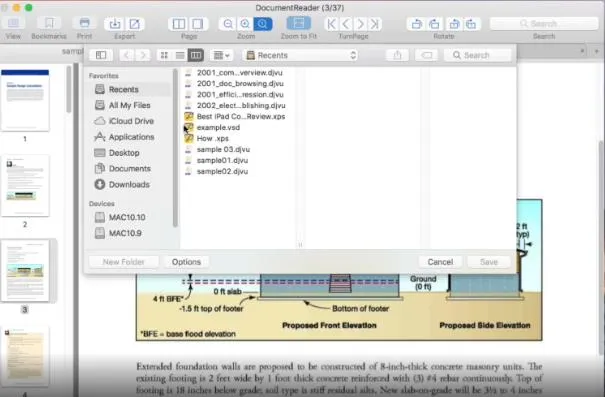
Task: Click the Cancel button
Action: coord(440,262)
